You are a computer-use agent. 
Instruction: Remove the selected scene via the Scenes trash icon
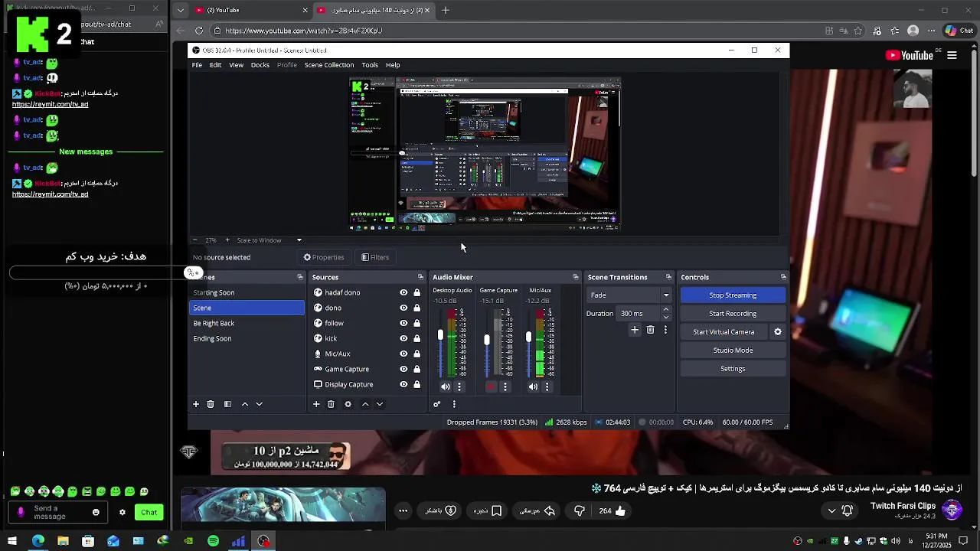(211, 404)
